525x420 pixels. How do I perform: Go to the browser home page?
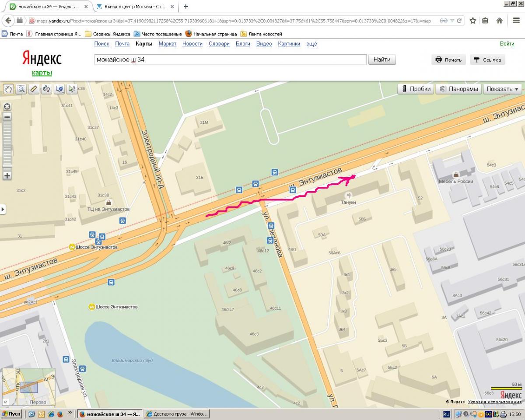[500, 21]
